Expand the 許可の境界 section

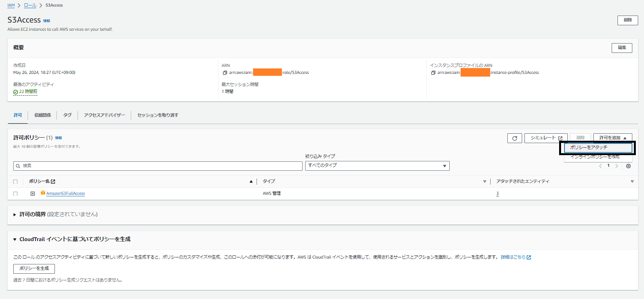coord(15,215)
